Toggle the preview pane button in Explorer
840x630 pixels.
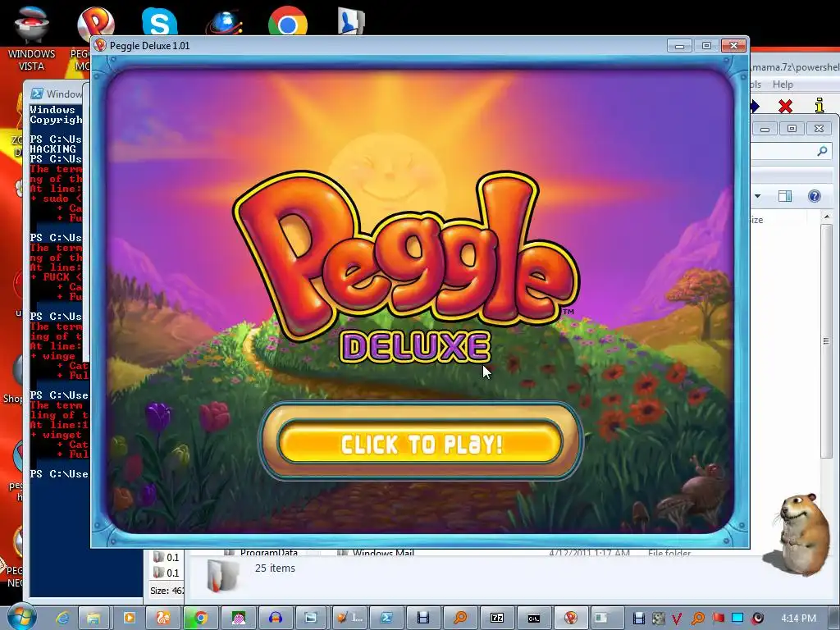(785, 196)
